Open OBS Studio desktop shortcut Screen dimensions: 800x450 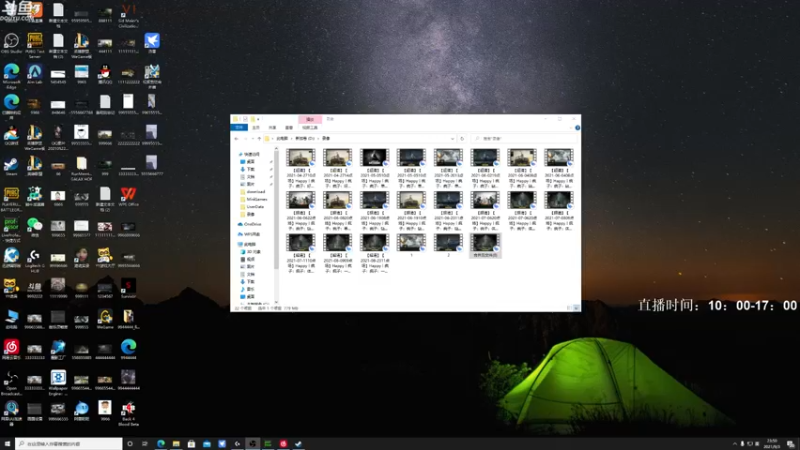11,43
